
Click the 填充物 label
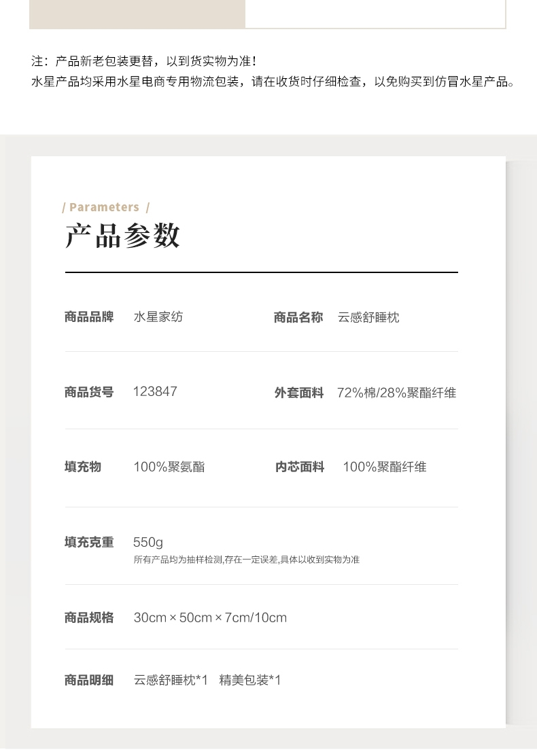[83, 467]
